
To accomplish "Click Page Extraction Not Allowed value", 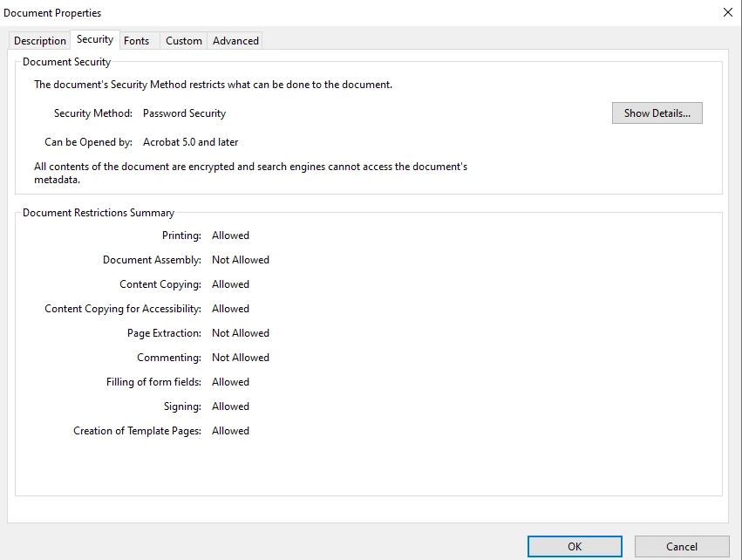I will tap(241, 333).
